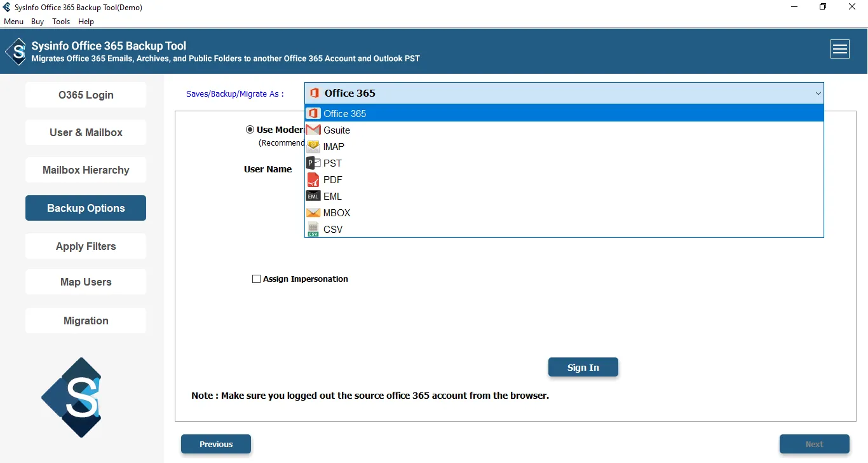Click the note about logging out of the browser
The image size is (868, 463).
tap(370, 396)
